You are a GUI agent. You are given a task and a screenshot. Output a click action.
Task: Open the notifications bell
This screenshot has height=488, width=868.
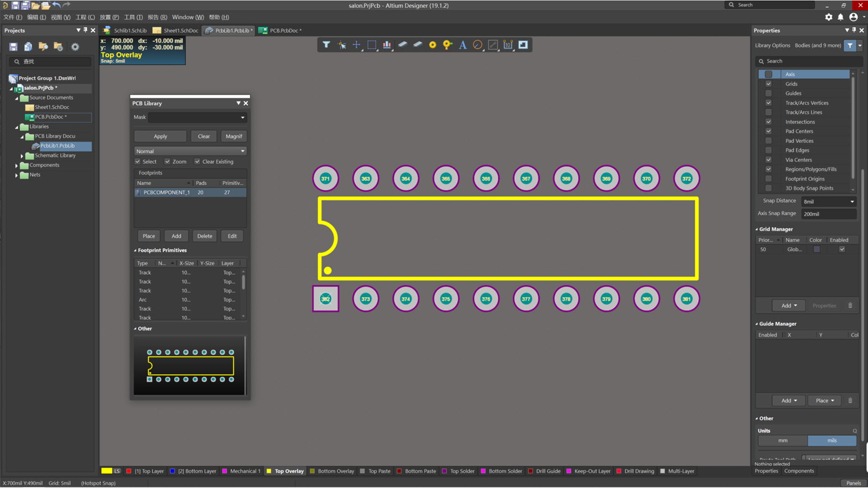841,17
